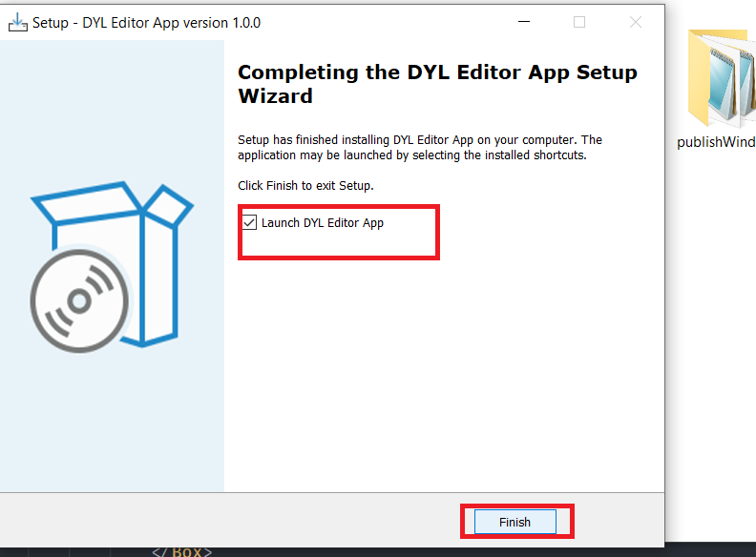Click the "Setup - DYL Editor App version 1.0.0" title
Screen dimensions: 756x557
pos(146,22)
